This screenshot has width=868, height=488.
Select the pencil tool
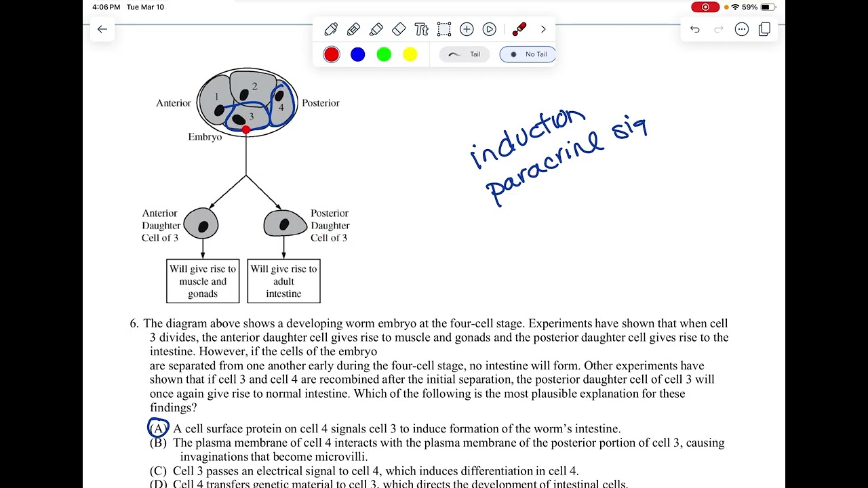pos(353,29)
